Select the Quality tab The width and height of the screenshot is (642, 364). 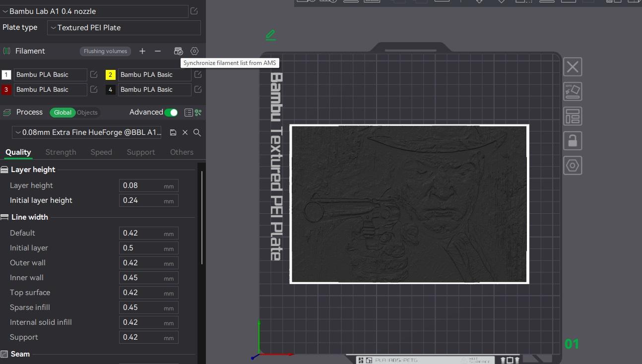pos(18,152)
